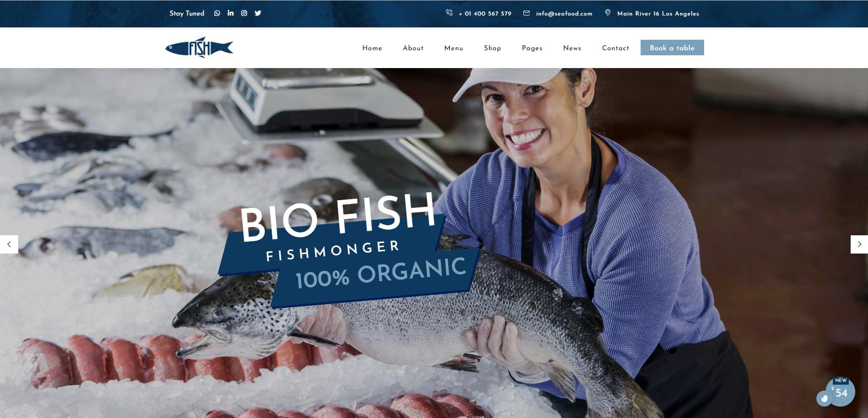Expand the Pages menu item
Viewport: 868px width, 418px height.
pyautogui.click(x=532, y=48)
